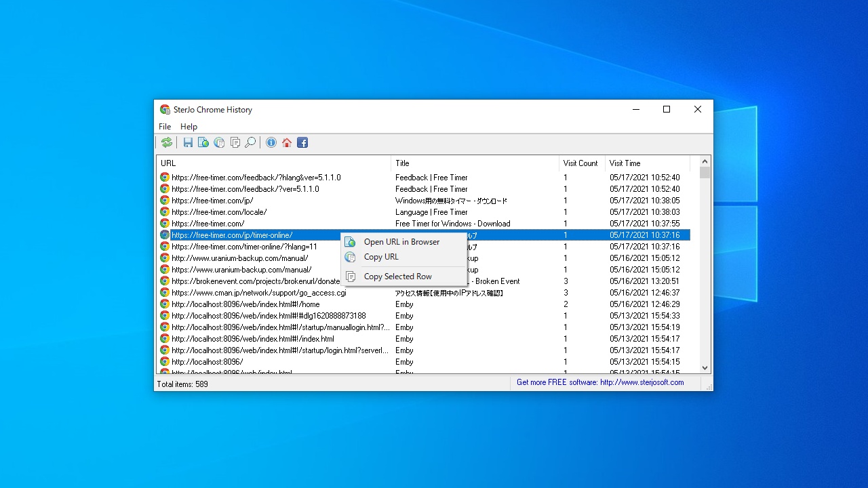Select row https://free-timer.com/feedback/?hlang&ver=5.1.1.0

click(424, 178)
